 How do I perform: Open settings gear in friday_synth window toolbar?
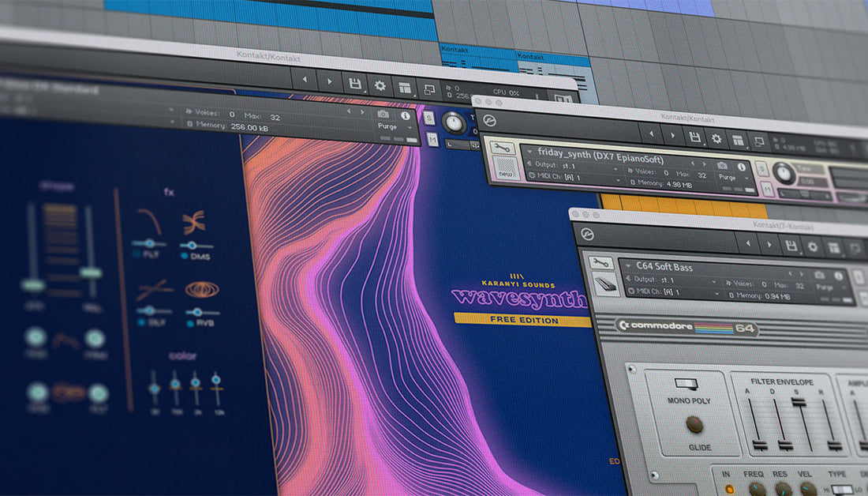[716, 139]
